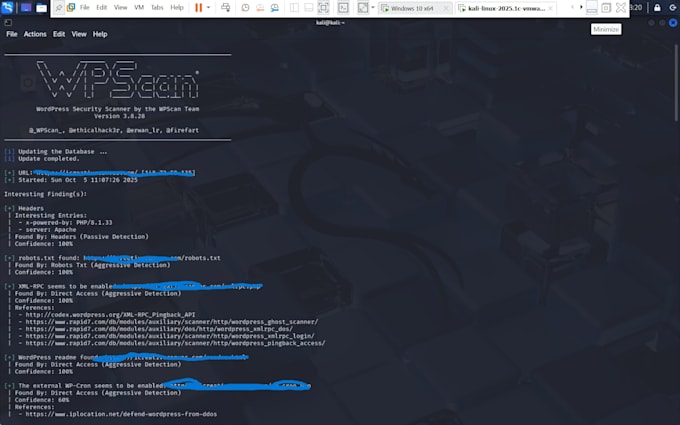Viewport: 680px width, 425px height.
Task: Click the 'Started: Sun Oct 5' line
Action: [x=78, y=180]
